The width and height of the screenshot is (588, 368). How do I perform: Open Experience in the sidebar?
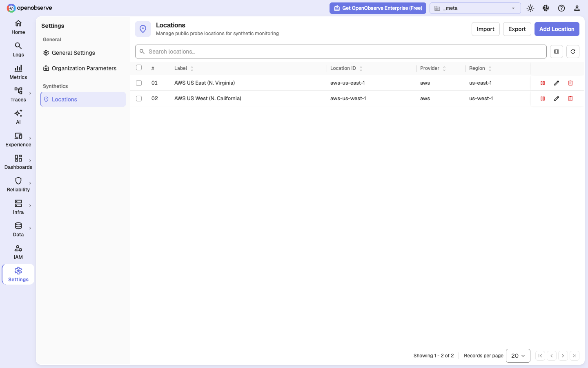(18, 140)
